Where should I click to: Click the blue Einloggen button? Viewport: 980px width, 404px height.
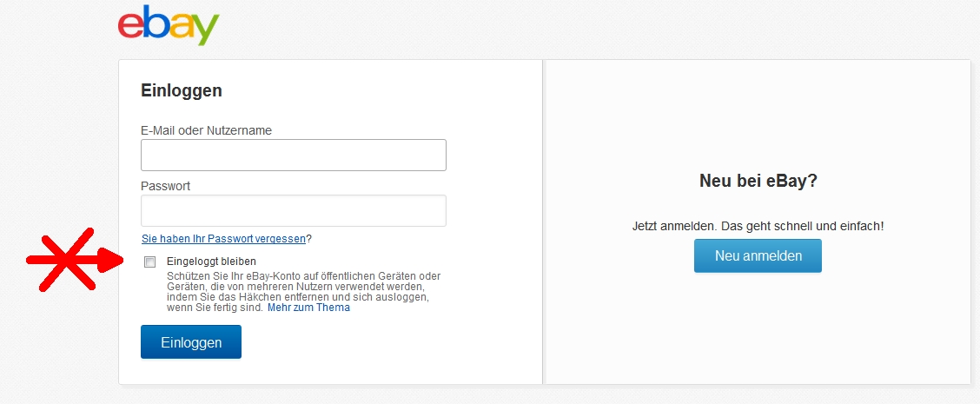pos(190,342)
